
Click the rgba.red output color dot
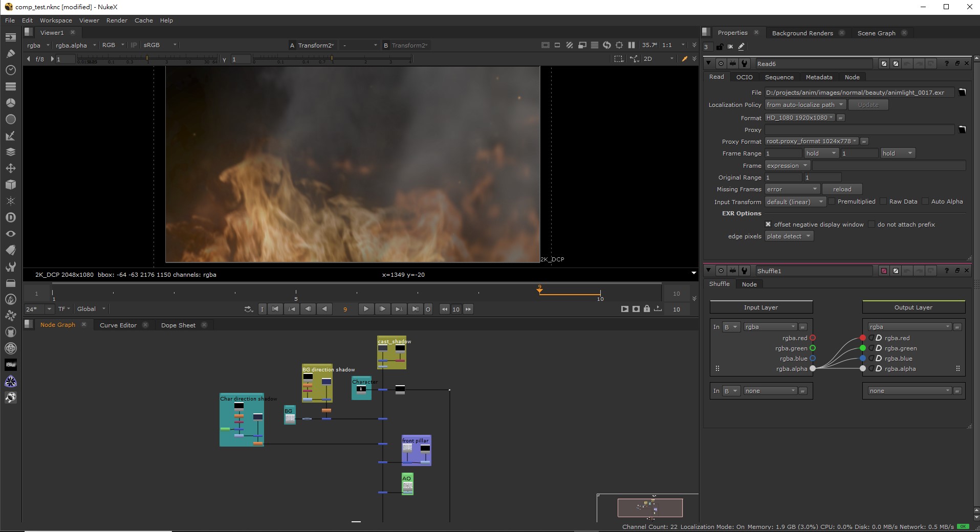coord(862,338)
